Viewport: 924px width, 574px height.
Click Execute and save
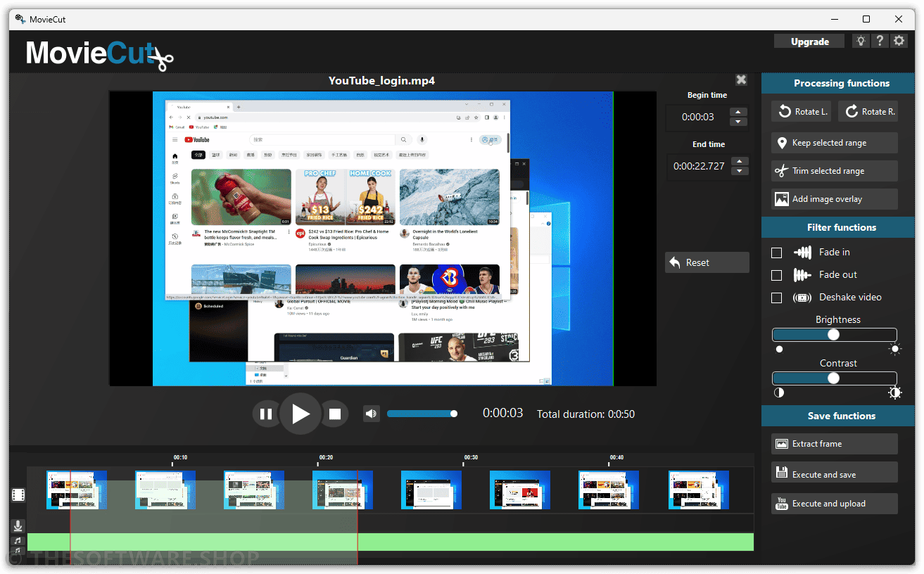click(835, 473)
